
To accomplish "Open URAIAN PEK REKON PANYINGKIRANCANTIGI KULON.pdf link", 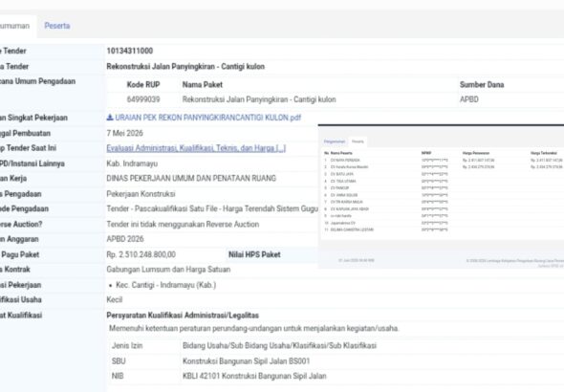I will click(x=207, y=118).
